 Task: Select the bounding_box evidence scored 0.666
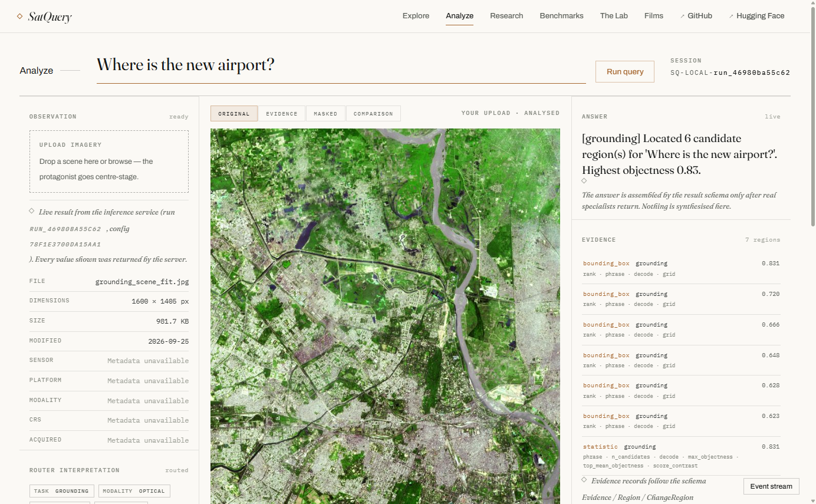coord(681,330)
